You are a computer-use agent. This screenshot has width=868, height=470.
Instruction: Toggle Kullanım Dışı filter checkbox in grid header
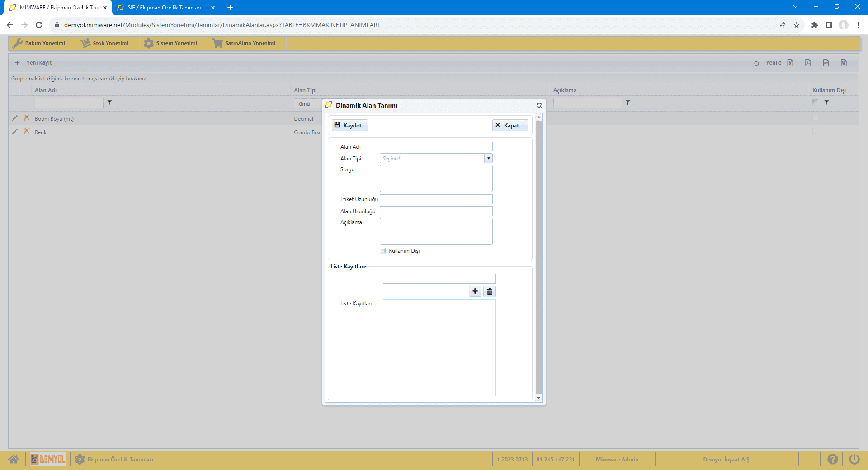pos(815,103)
